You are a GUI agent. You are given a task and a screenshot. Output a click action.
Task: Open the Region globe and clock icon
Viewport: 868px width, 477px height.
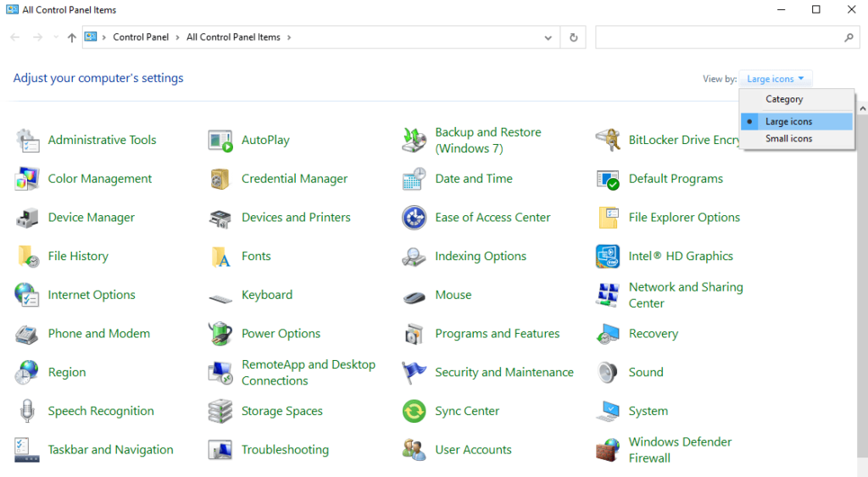[x=27, y=373]
